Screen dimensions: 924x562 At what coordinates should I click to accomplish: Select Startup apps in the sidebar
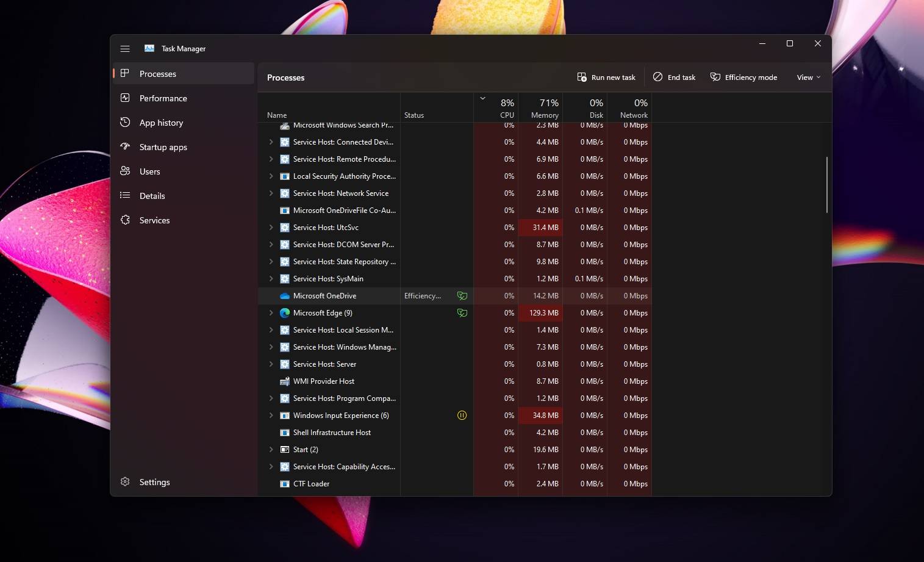pyautogui.click(x=162, y=146)
